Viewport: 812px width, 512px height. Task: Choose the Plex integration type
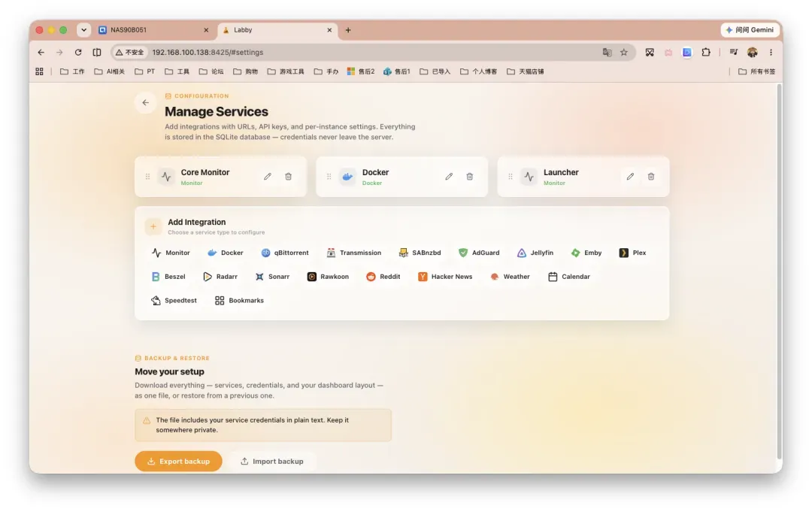tap(632, 253)
